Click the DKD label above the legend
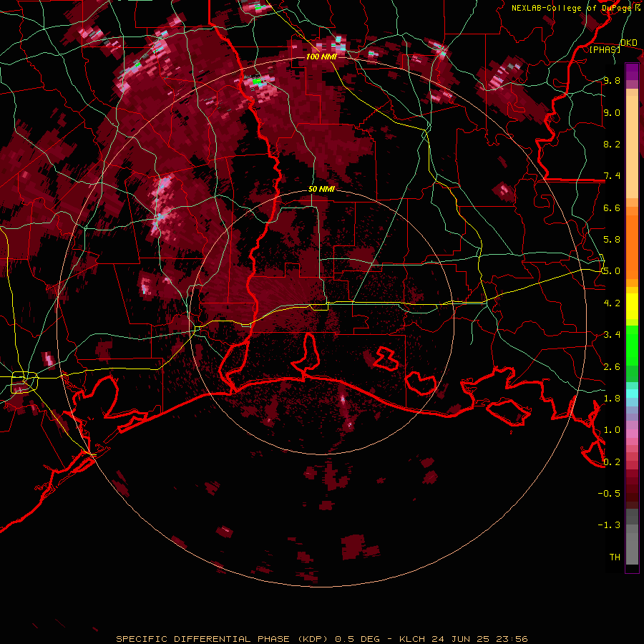Viewport: 644px width, 644px height. (x=629, y=43)
